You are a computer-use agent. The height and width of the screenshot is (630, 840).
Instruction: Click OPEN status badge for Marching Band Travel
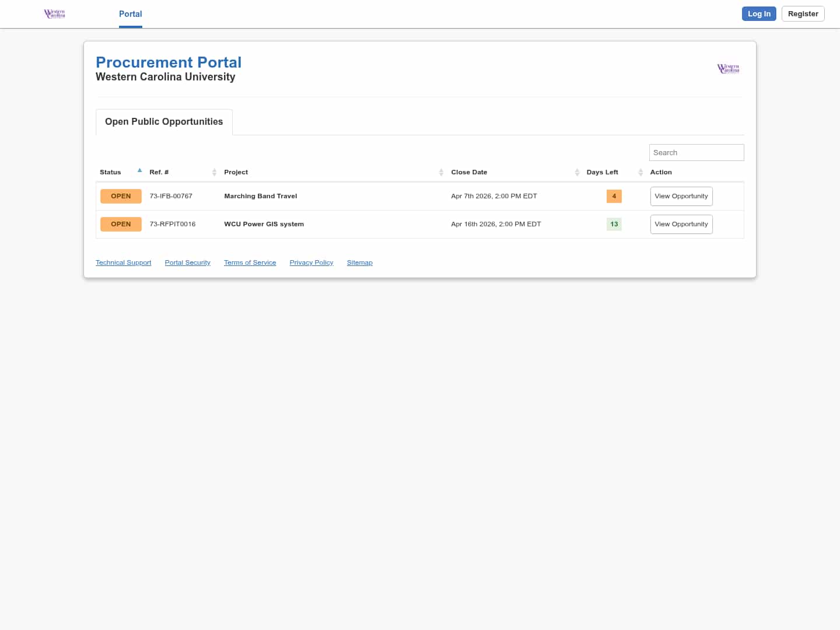tap(121, 196)
